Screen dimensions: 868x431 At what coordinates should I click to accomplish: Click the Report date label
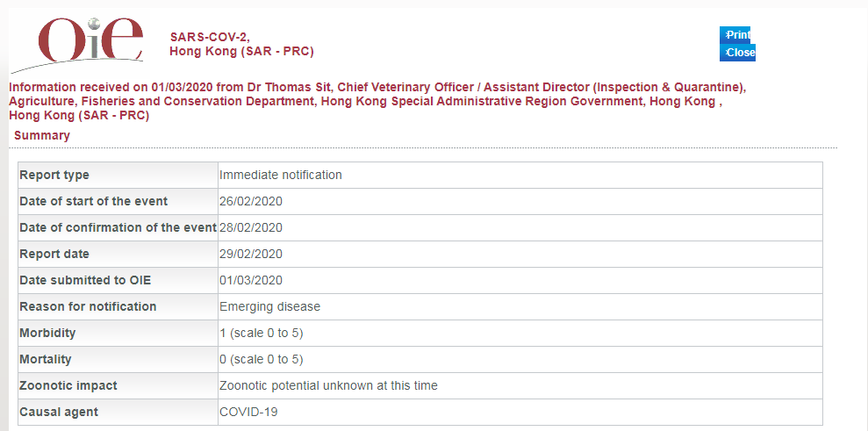pos(54,254)
